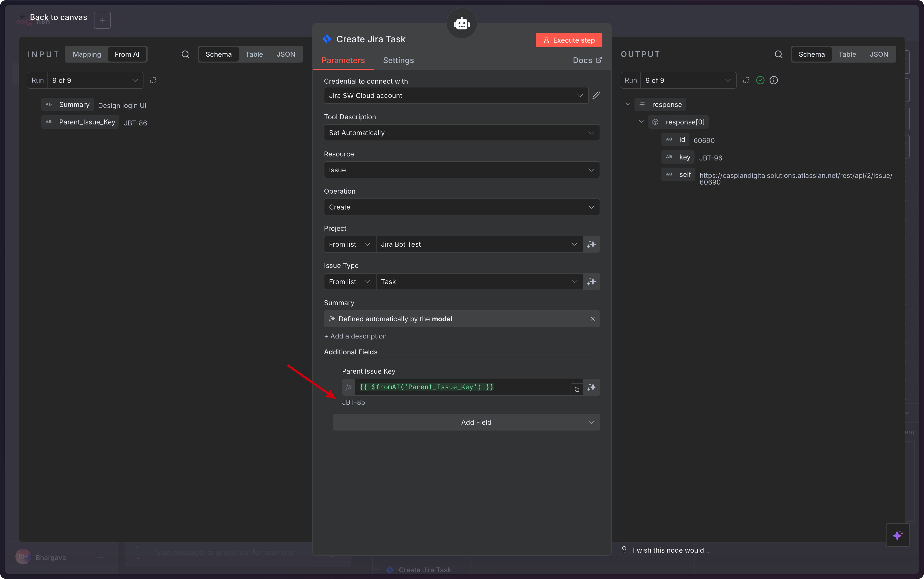Screen dimensions: 924x579
Task: Search the OUTPUT panel data
Action: [x=778, y=54]
